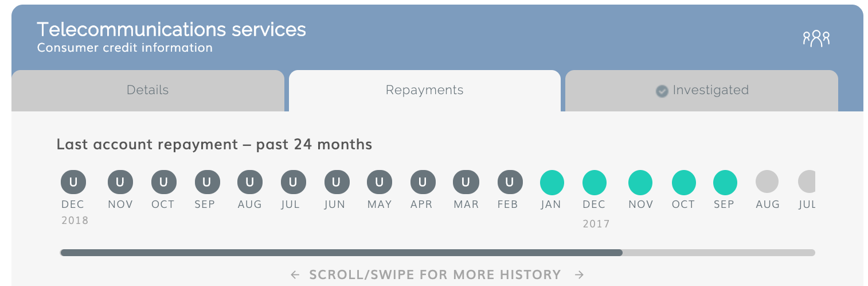
Task: Click the JUN 'U' repayment marker
Action: (x=337, y=182)
